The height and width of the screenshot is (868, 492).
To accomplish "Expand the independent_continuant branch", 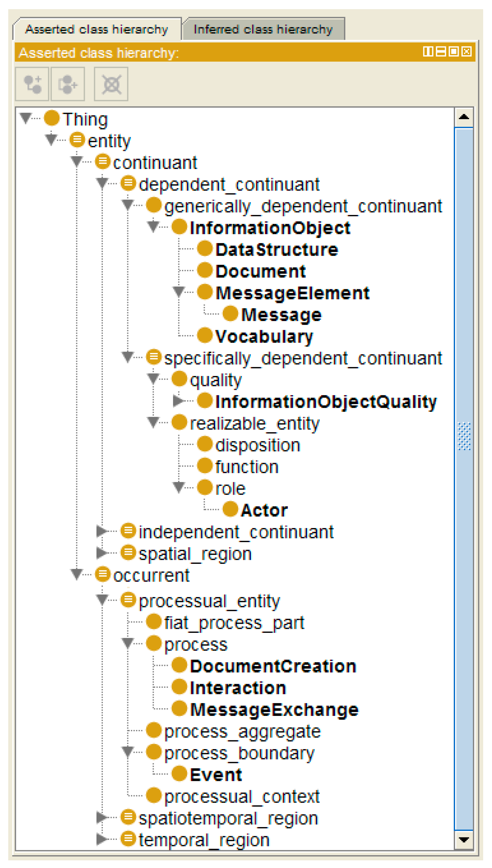I will pyautogui.click(x=101, y=531).
